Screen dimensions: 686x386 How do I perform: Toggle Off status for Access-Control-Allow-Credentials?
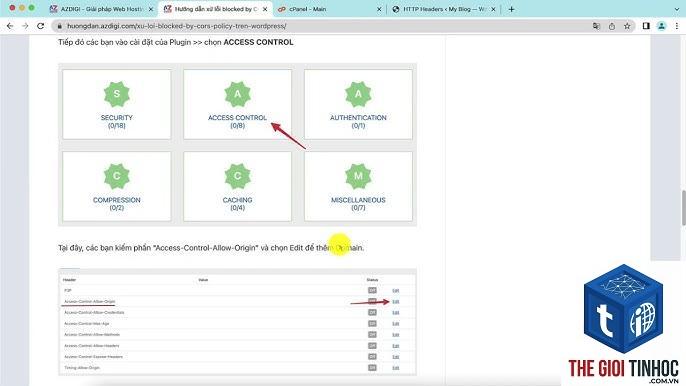[x=372, y=312]
